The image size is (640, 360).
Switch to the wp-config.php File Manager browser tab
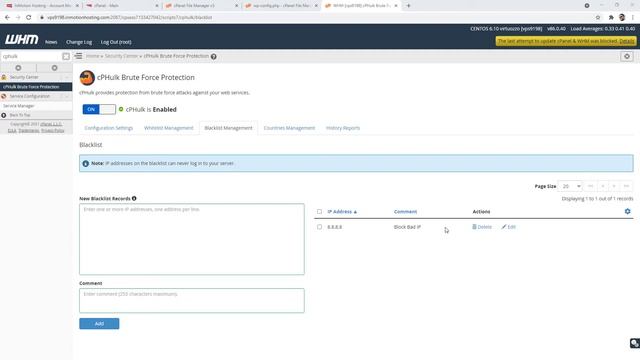coord(281,6)
